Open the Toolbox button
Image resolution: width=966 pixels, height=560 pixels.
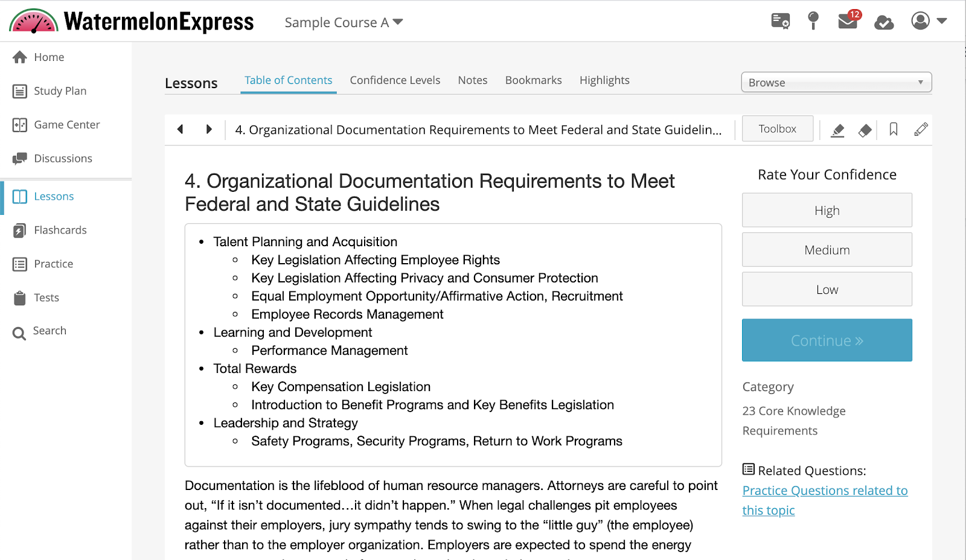[777, 129]
